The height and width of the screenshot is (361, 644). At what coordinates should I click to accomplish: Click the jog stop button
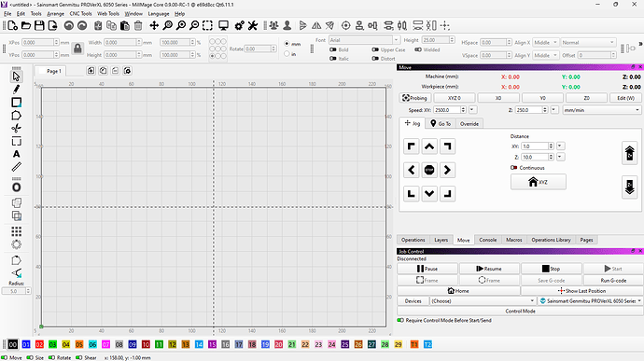point(429,170)
